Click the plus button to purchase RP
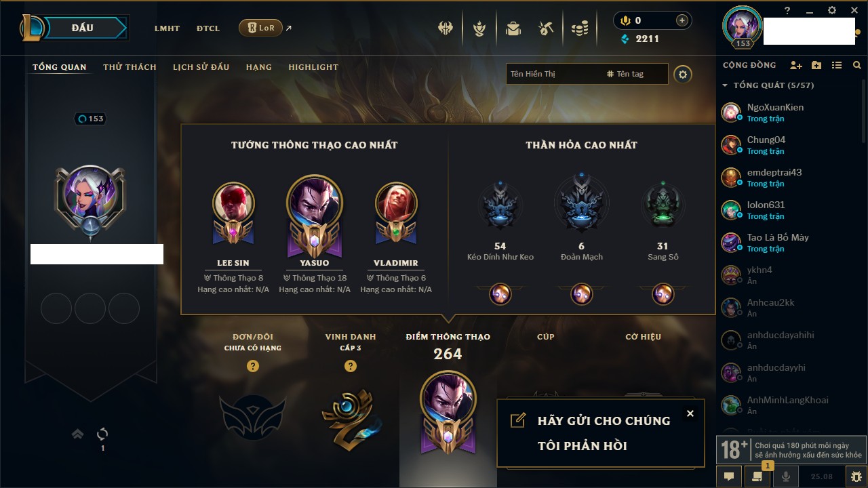This screenshot has height=488, width=868. 682,20
